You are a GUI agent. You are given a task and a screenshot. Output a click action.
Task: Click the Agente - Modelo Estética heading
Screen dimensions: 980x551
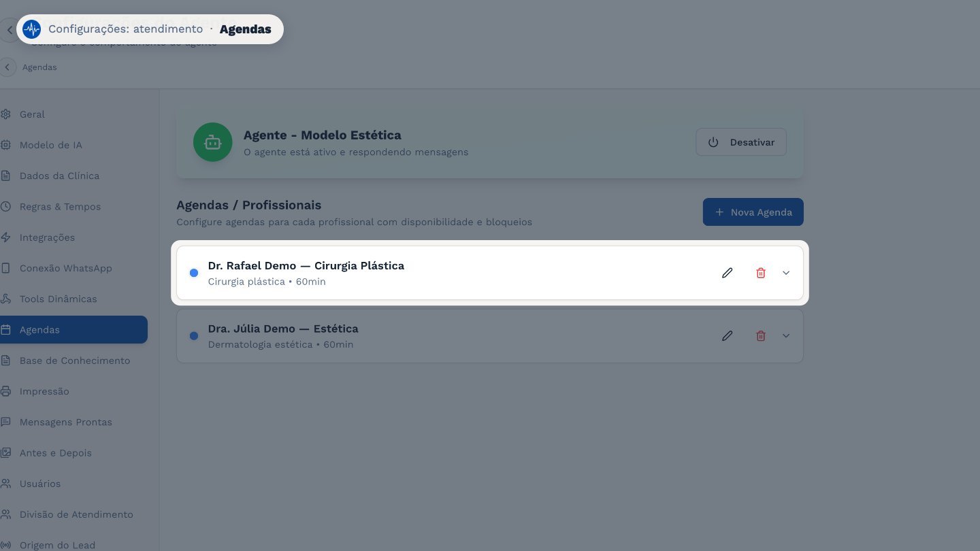(323, 135)
